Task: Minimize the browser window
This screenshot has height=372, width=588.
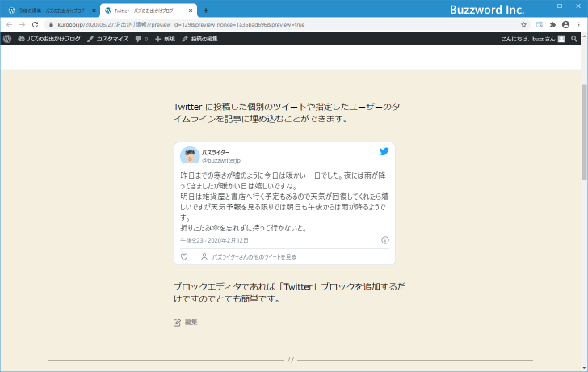Action: pyautogui.click(x=541, y=6)
